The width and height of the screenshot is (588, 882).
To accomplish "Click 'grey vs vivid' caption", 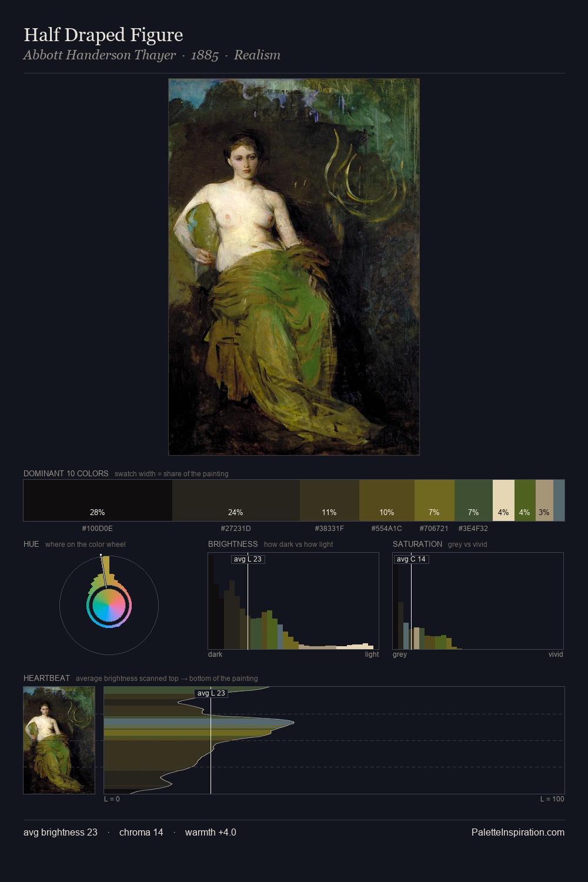I will pos(467,544).
